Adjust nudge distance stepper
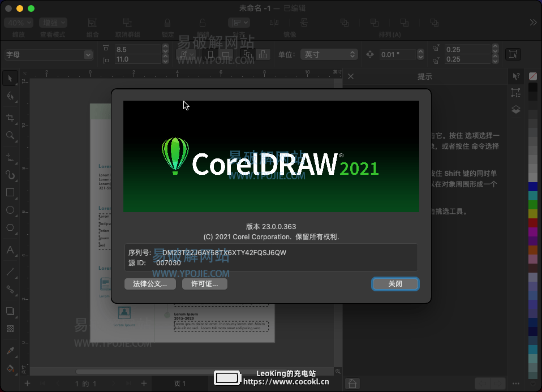Image resolution: width=542 pixels, height=392 pixels. pyautogui.click(x=420, y=55)
